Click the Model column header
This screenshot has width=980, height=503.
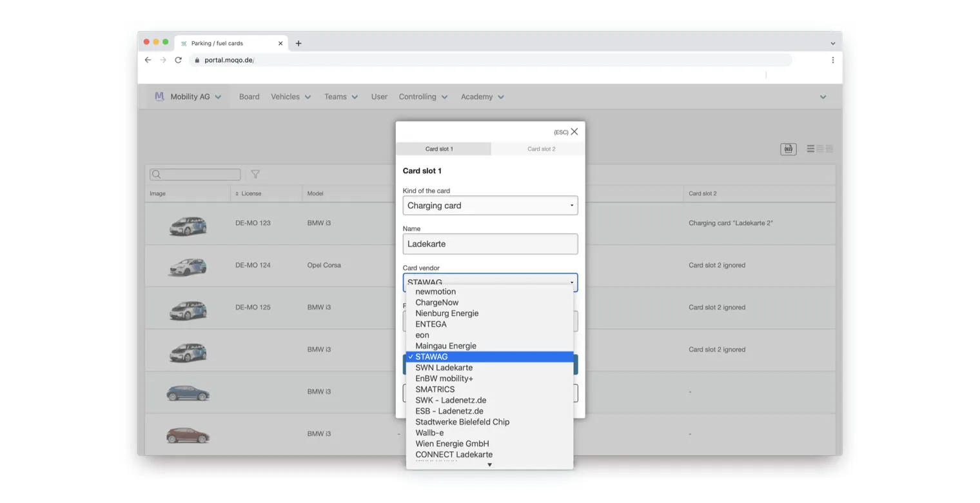point(315,193)
